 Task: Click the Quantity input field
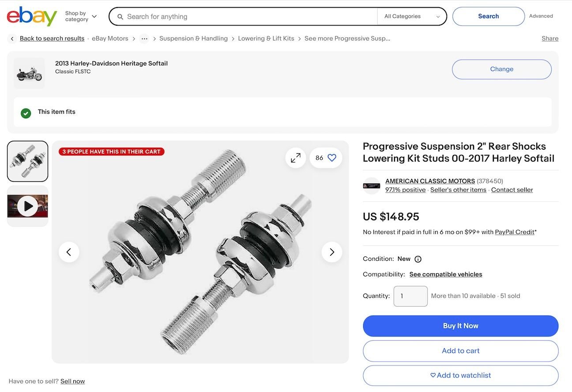click(410, 296)
